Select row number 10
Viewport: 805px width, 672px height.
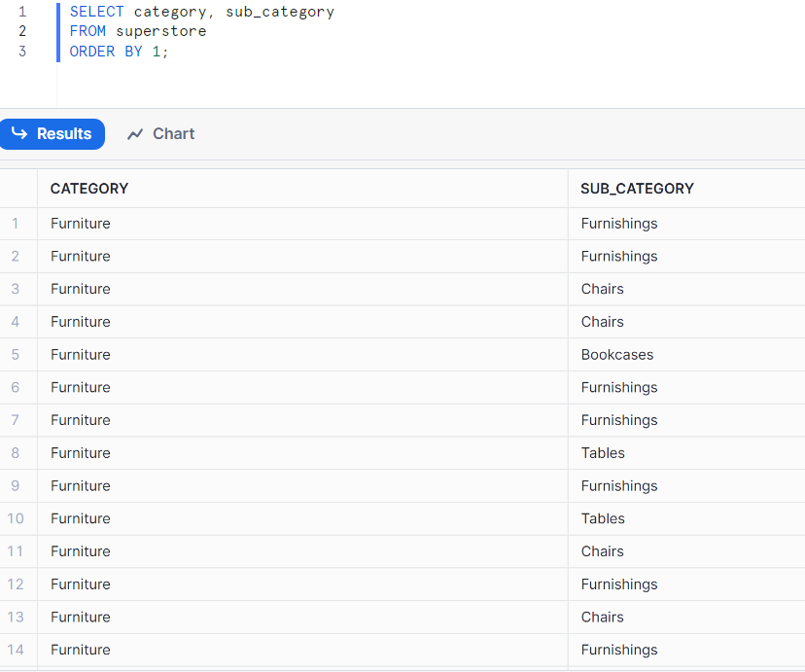(16, 518)
